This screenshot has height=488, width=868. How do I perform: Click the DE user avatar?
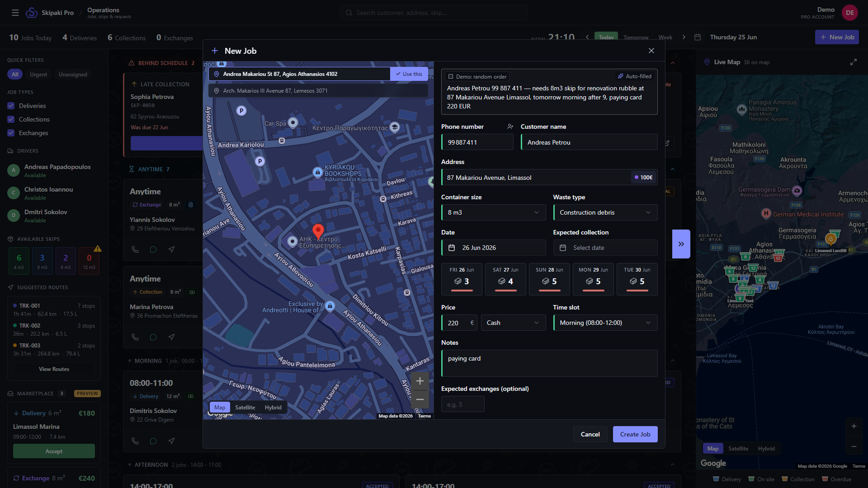pos(850,13)
